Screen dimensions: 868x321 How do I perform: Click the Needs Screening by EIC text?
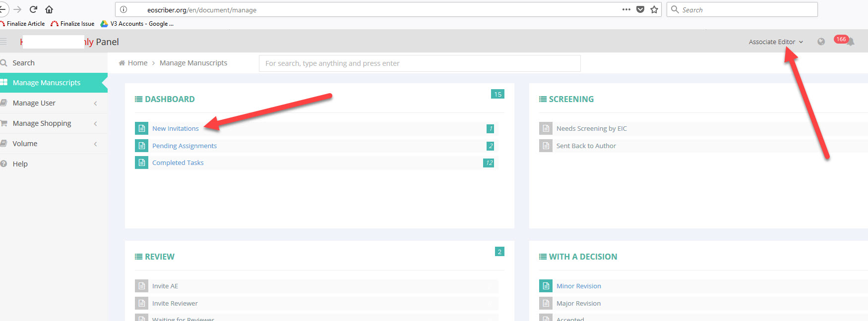592,128
